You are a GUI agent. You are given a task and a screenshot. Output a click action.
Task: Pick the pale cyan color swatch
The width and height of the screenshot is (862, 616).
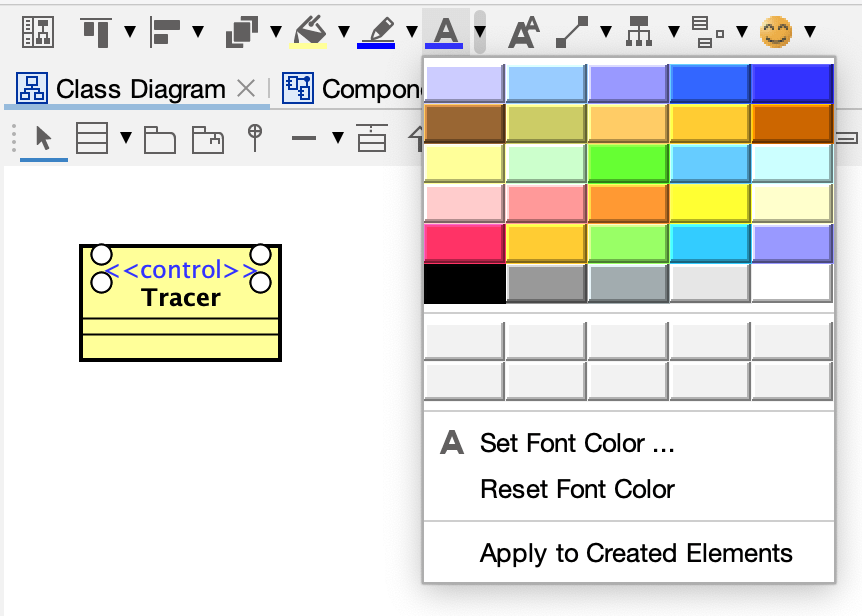point(792,163)
